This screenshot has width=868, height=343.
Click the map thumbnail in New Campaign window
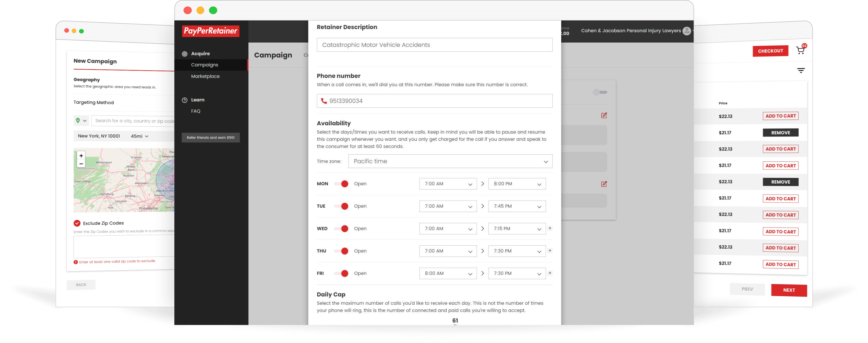(124, 180)
